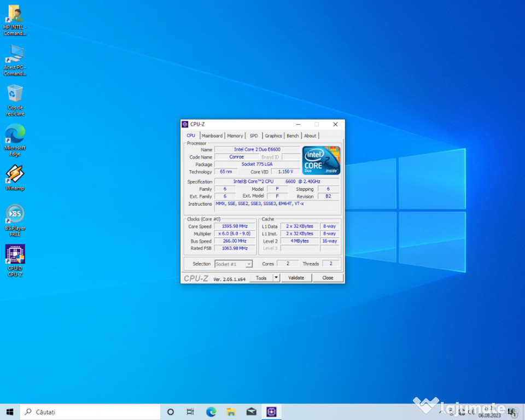
Task: Open the Socket #1 selection combo box
Action: pos(234,264)
